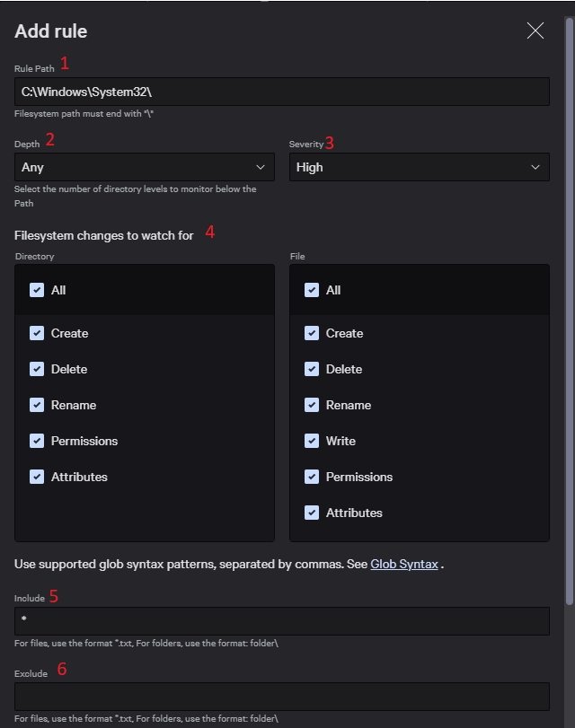Toggle the Directory Delete checkbox
Viewport: 575px width, 728px height.
click(x=37, y=369)
